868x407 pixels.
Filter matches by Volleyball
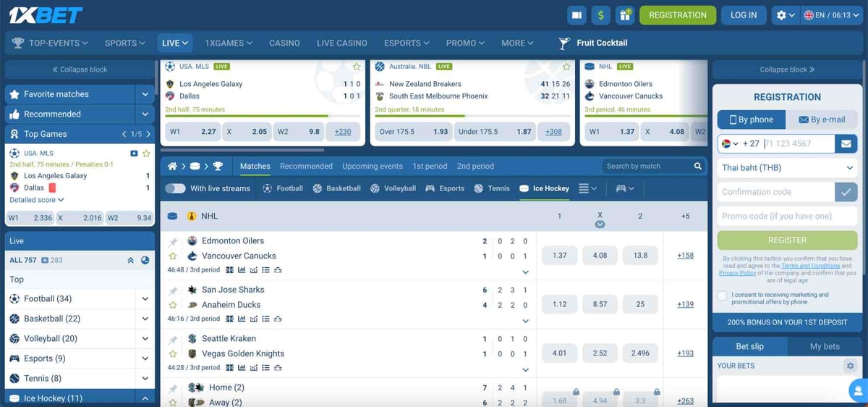pos(393,188)
